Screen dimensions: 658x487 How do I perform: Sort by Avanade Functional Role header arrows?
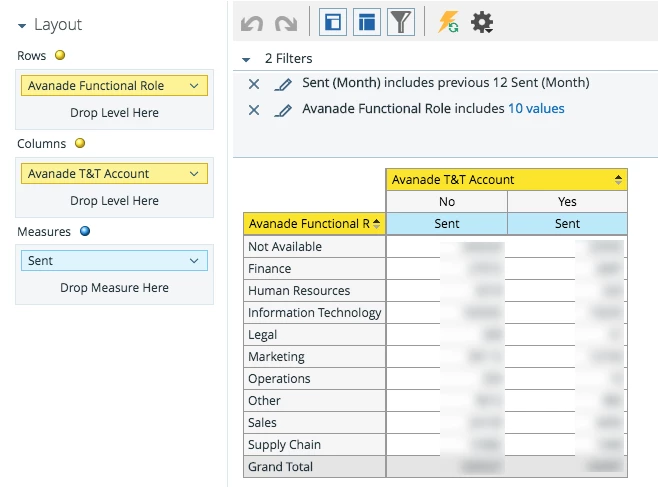pos(376,224)
